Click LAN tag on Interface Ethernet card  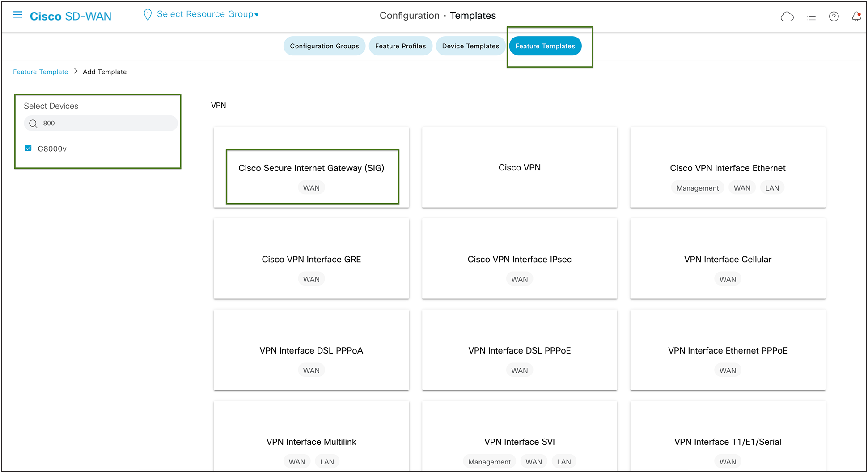click(x=772, y=188)
